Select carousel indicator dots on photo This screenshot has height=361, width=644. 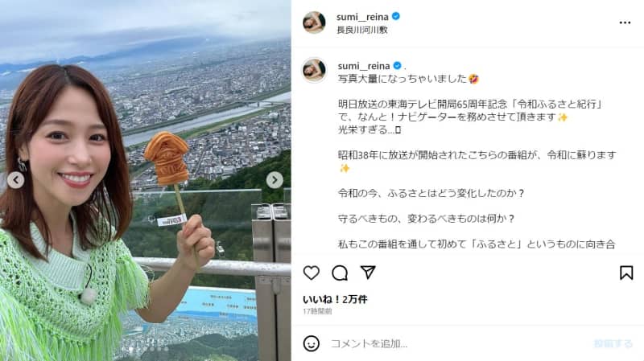(x=145, y=349)
